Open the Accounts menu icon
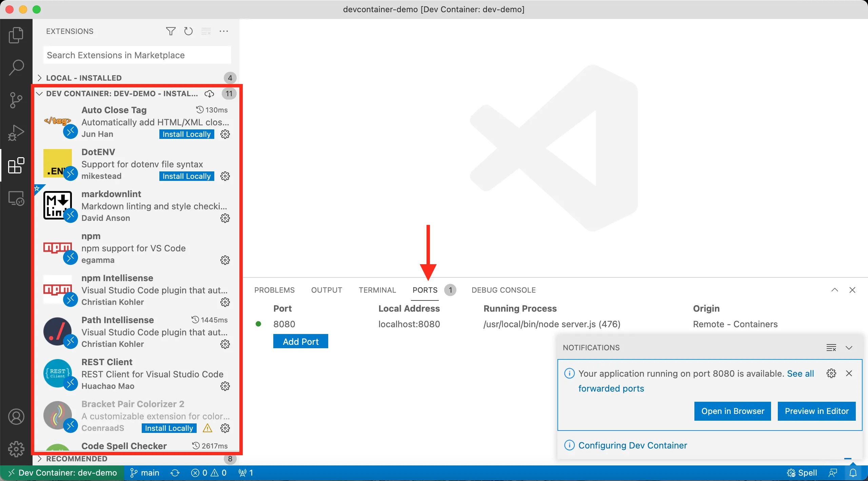The height and width of the screenshot is (481, 868). (x=16, y=417)
